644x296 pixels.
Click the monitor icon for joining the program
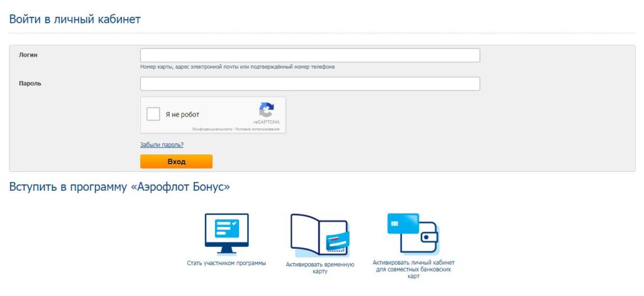click(226, 234)
